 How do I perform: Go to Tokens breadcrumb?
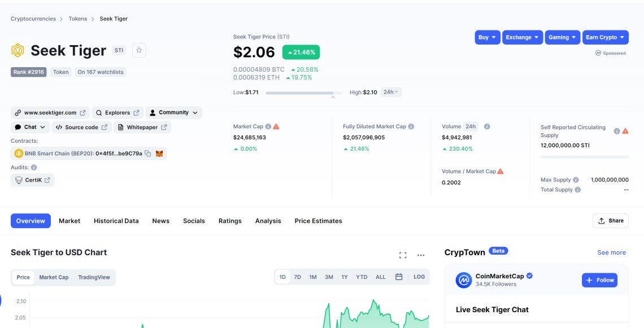coord(77,19)
